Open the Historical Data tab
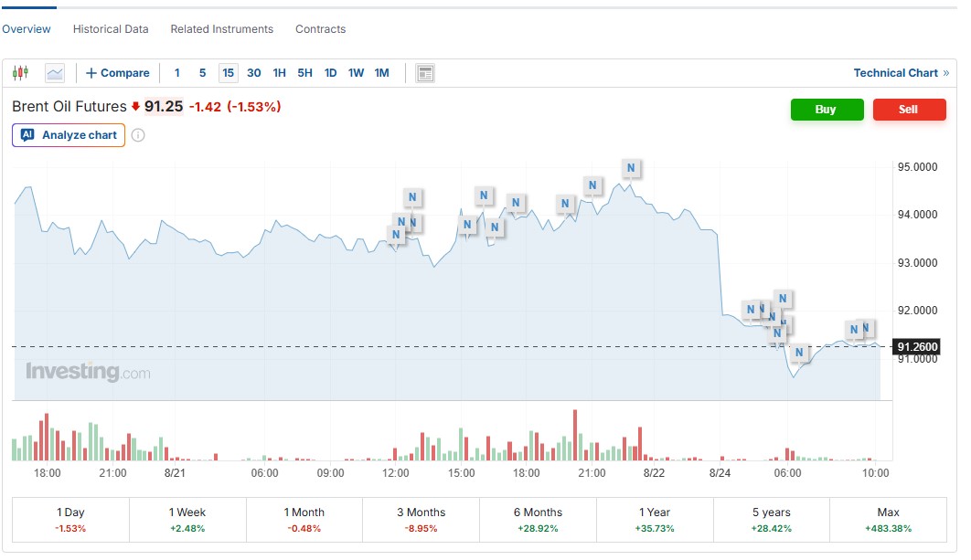The image size is (971, 560). (x=111, y=29)
